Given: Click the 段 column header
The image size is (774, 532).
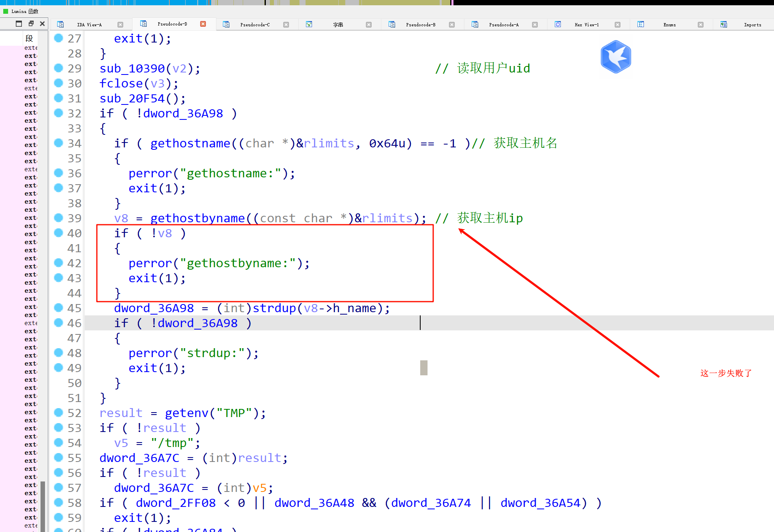Looking at the screenshot, I should [29, 38].
